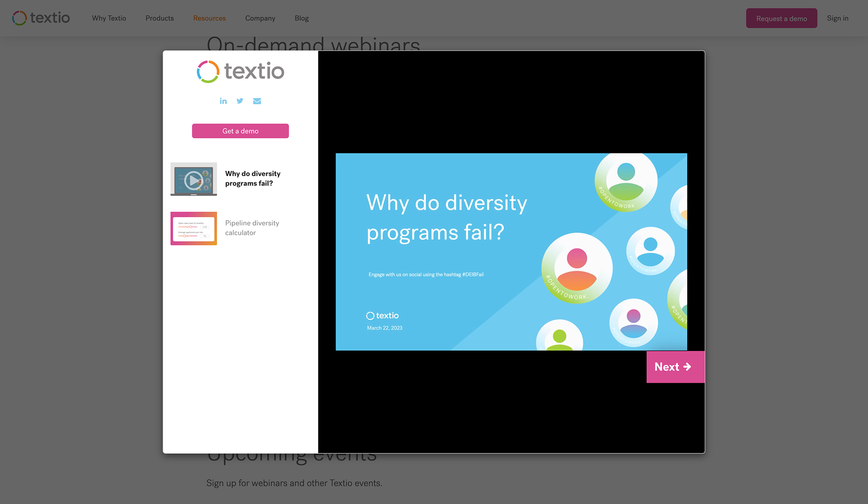The height and width of the screenshot is (504, 868).
Task: Click the Next arrow button
Action: pos(675,367)
